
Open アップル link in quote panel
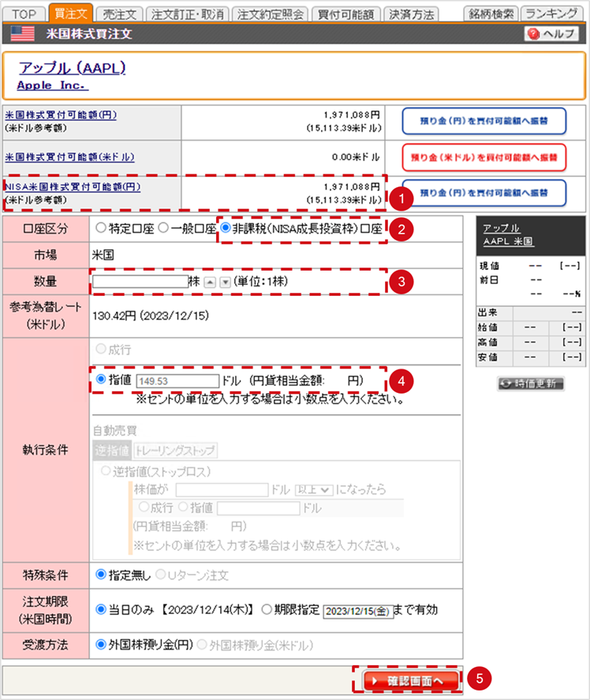click(501, 228)
